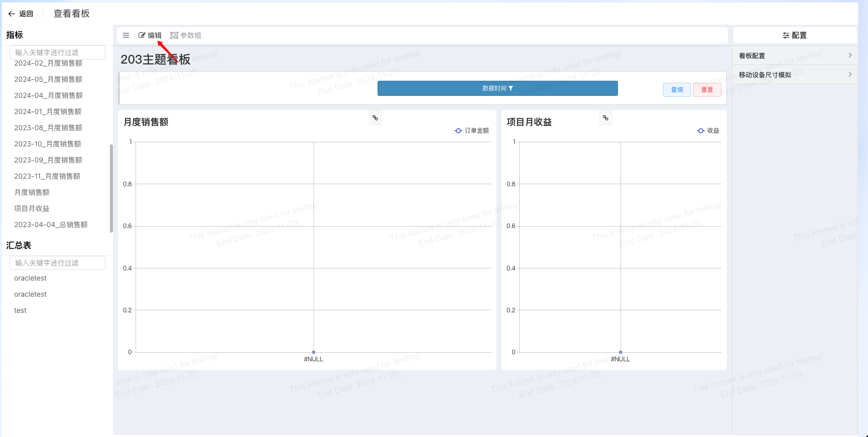Screen dimensions: 868x437
Task: Open the 数据时间 filter dropdown
Action: pyautogui.click(x=498, y=88)
